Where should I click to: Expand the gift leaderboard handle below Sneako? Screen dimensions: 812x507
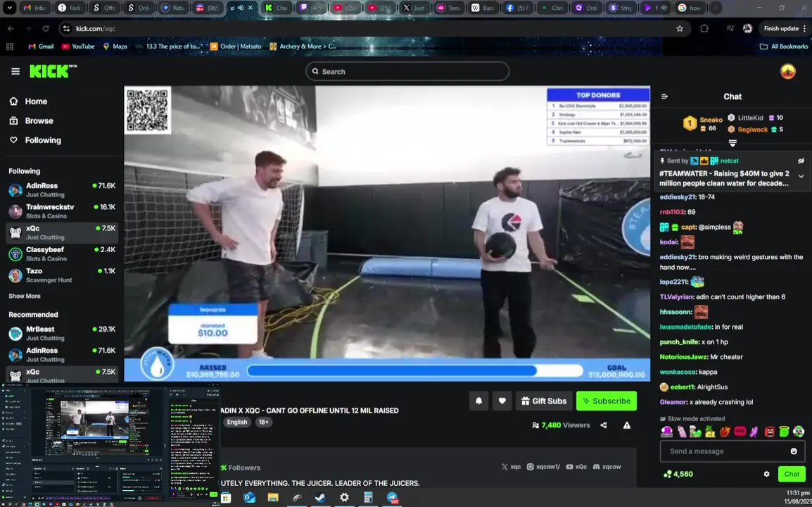click(x=732, y=143)
